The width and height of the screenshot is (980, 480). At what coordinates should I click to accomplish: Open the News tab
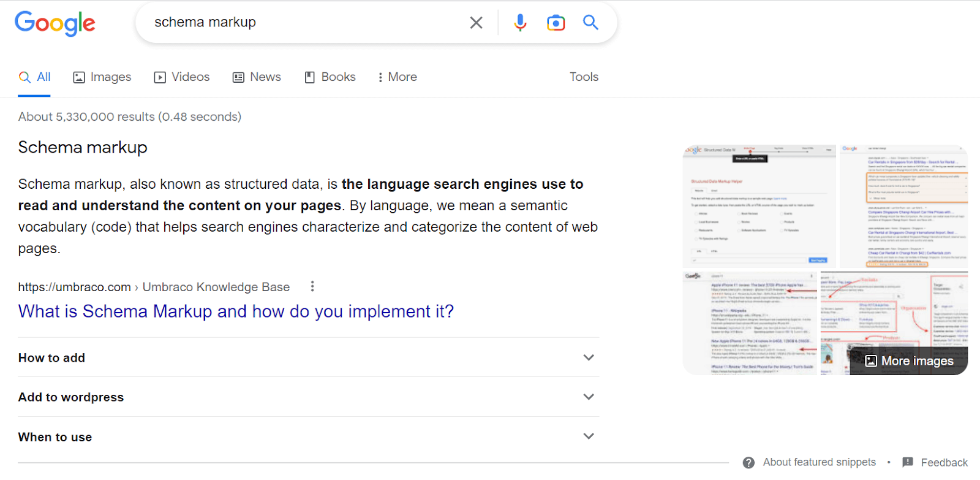click(257, 77)
